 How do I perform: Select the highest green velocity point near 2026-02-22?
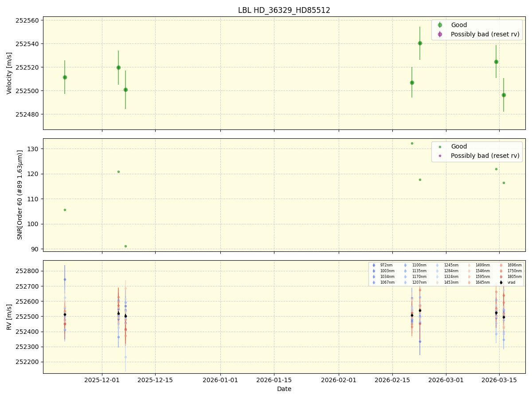(x=420, y=43)
